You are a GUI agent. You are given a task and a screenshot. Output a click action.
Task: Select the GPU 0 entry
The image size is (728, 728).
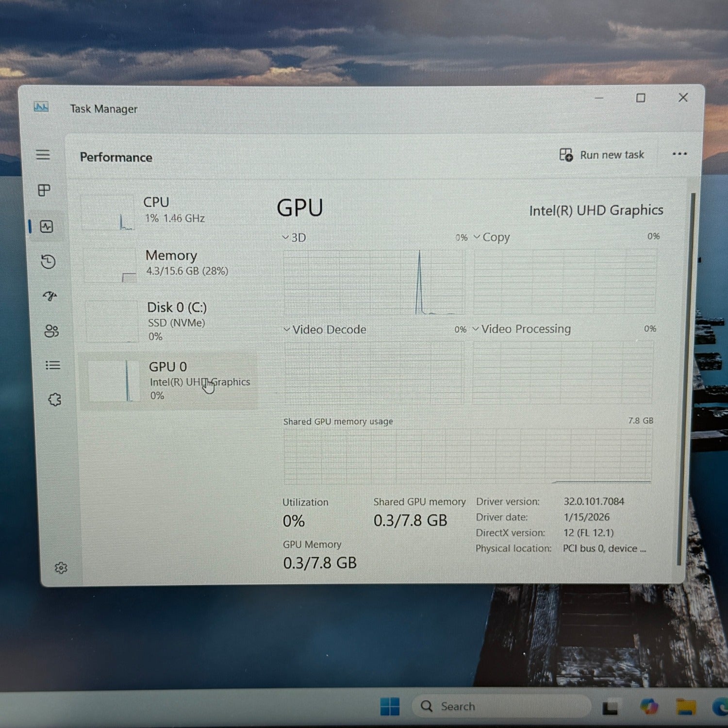click(x=169, y=381)
